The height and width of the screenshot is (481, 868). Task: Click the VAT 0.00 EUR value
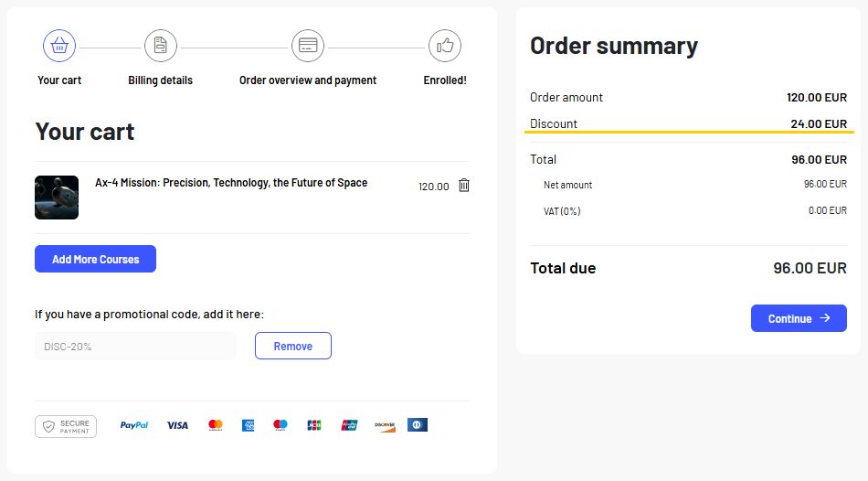[x=828, y=210]
